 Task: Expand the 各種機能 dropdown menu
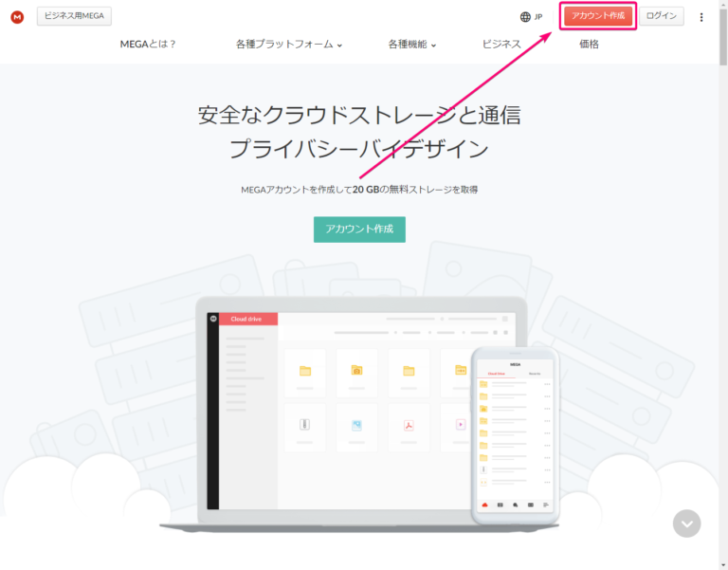[x=411, y=45]
